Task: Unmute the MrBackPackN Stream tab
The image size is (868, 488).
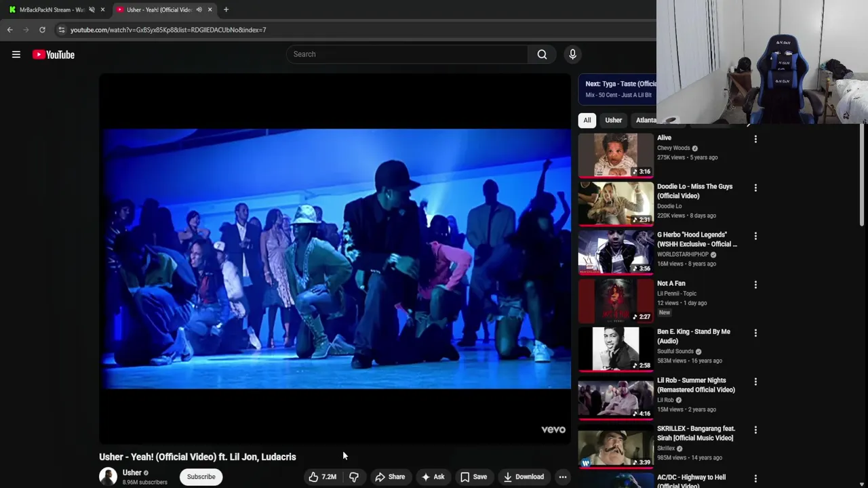Action: (x=92, y=9)
